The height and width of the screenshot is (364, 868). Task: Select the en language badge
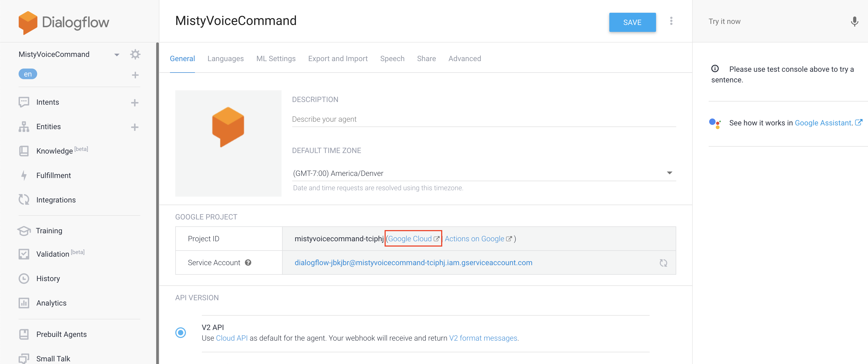(28, 74)
